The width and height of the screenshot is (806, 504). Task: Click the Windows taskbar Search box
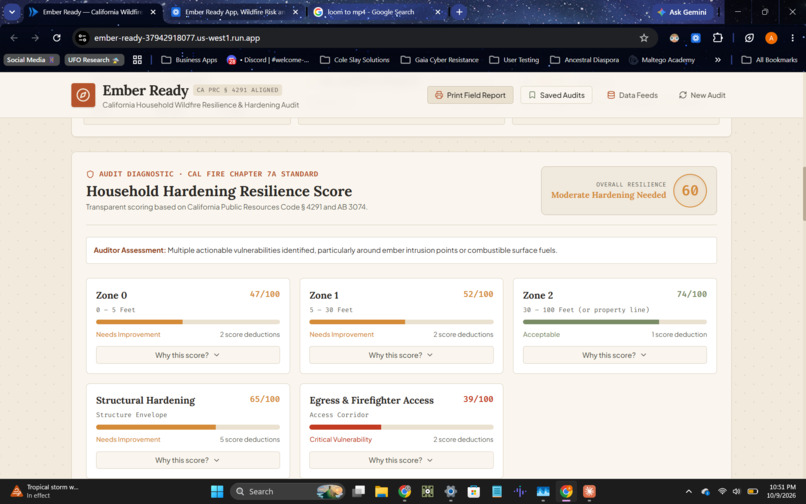pyautogui.click(x=287, y=492)
